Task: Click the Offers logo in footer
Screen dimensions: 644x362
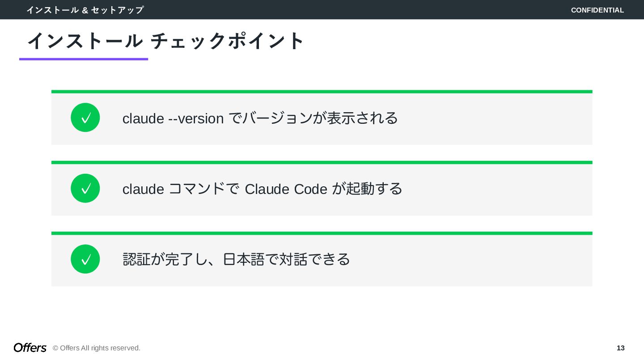Action: tap(30, 348)
